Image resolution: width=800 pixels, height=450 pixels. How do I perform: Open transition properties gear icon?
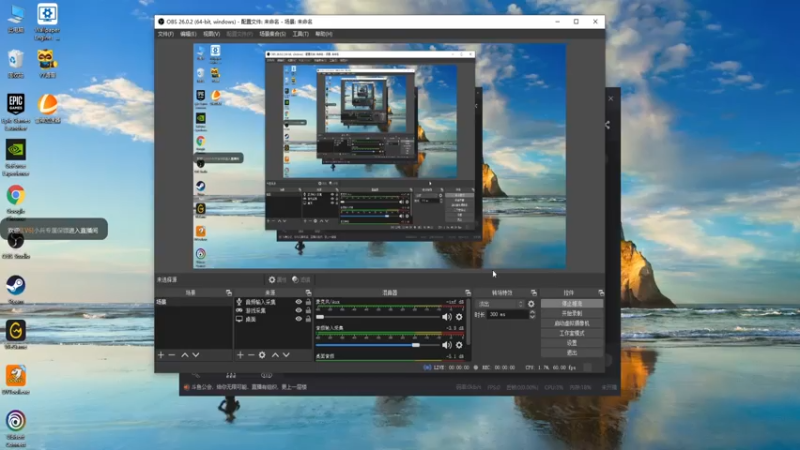[x=531, y=304]
